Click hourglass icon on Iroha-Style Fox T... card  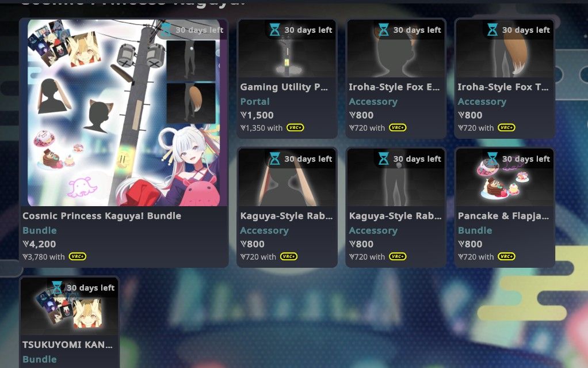point(492,29)
